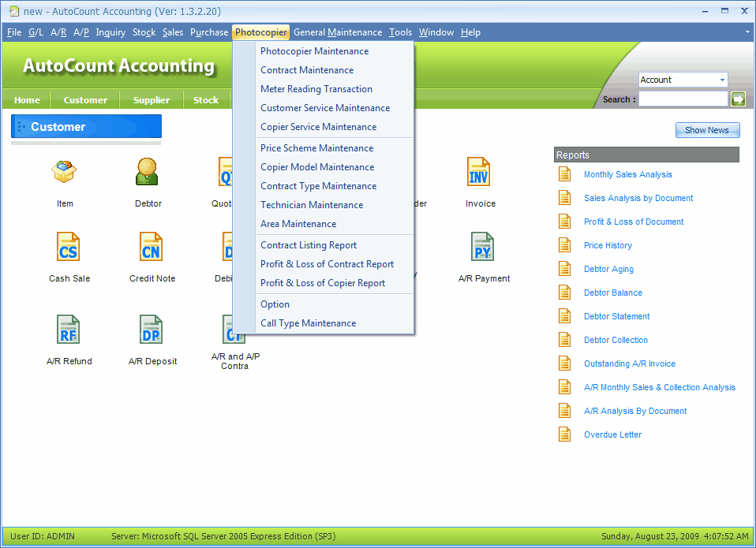Viewport: 756px width, 548px height.
Task: Open the Purchase menu
Action: pos(209,32)
